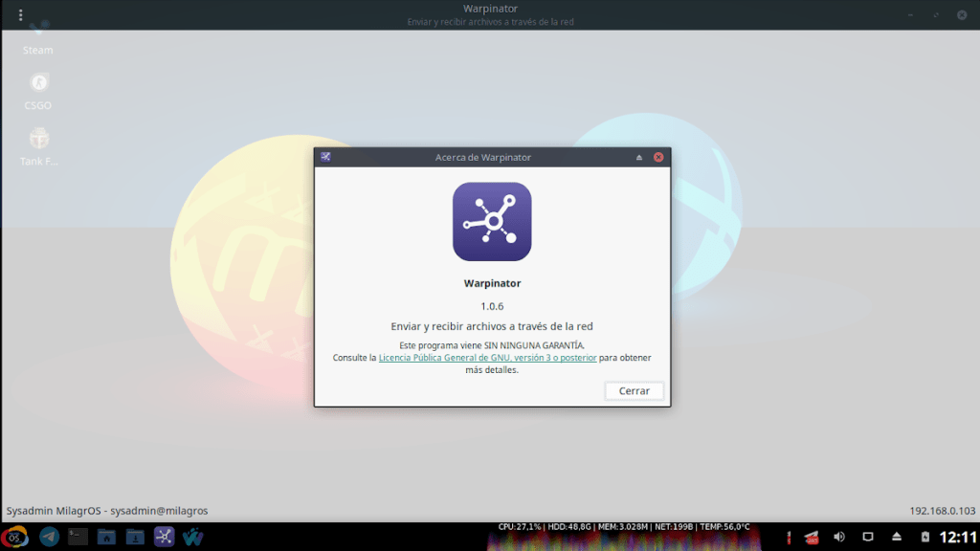
Task: Click the eject icon in system tray
Action: coord(897,537)
